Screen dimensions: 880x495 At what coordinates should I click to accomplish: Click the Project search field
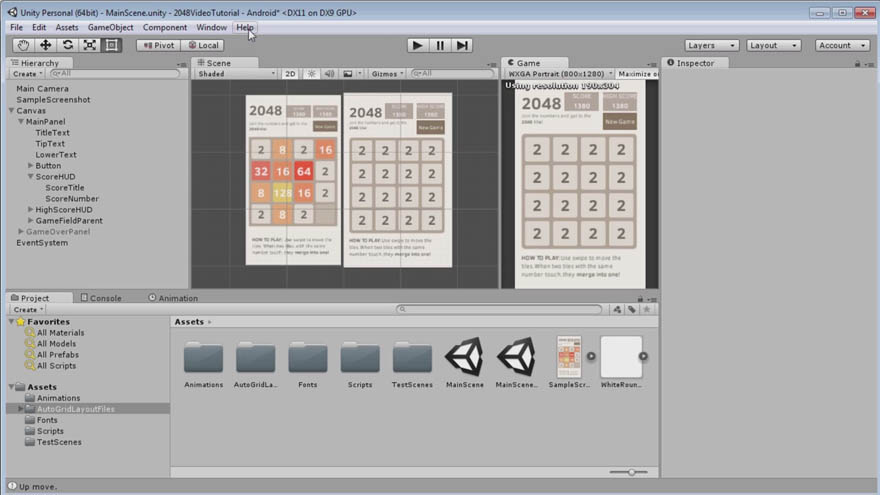499,309
